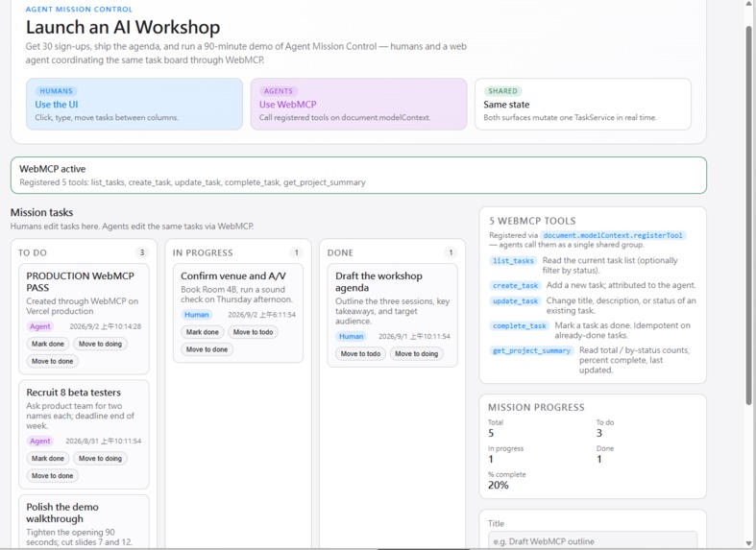Click the DONE column count badge
The image size is (756, 550).
(x=451, y=252)
